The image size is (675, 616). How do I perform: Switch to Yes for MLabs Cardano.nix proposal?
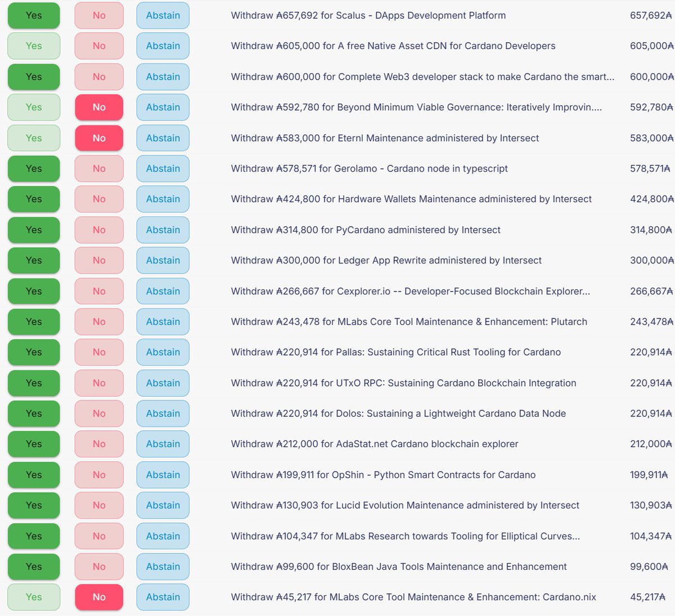coord(34,597)
